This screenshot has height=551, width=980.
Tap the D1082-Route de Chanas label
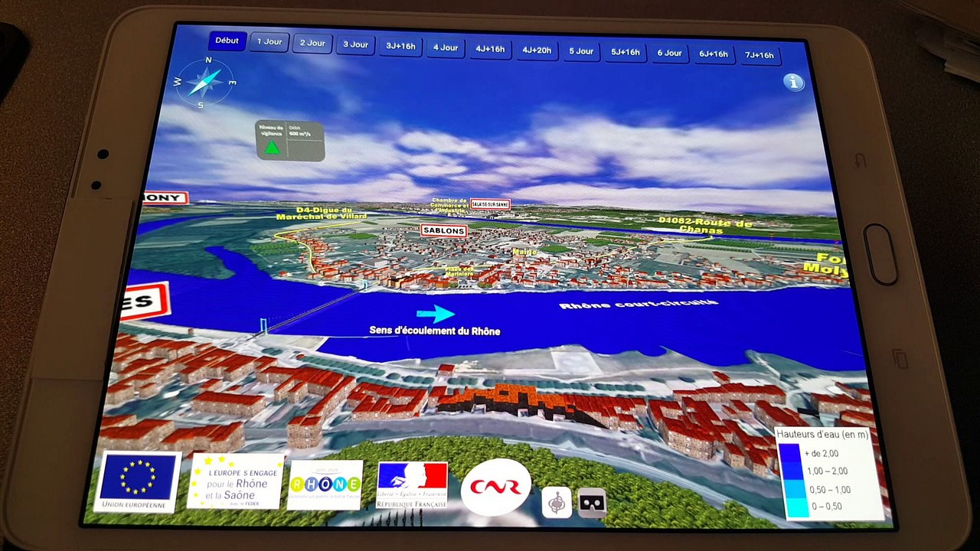[x=706, y=224]
